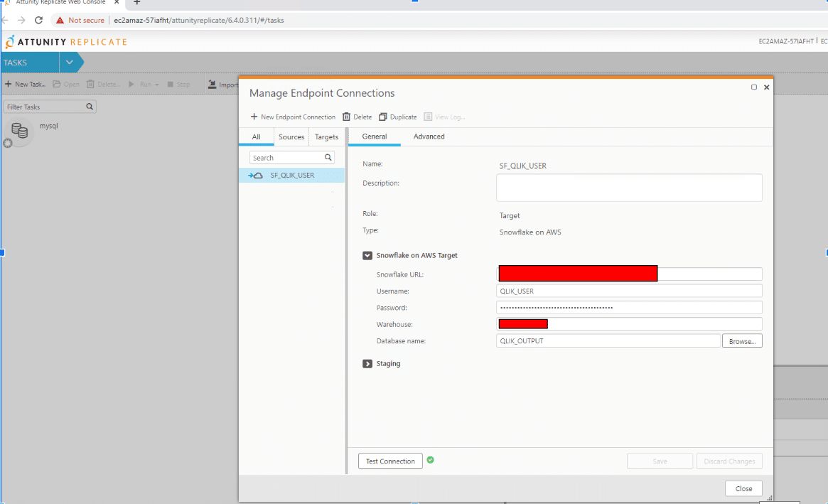828x504 pixels.
Task: Close the Manage Endpoint Connections dialog
Action: (x=743, y=488)
